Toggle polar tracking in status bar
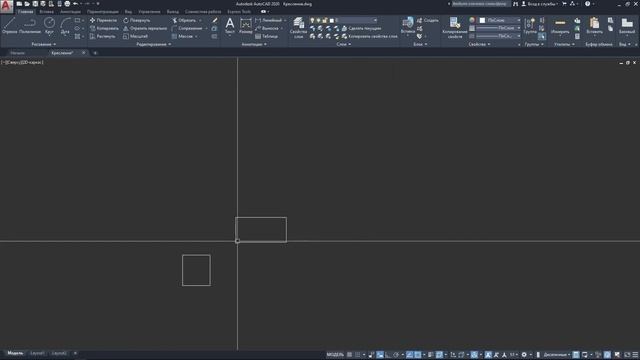640x360 pixels. (396, 355)
